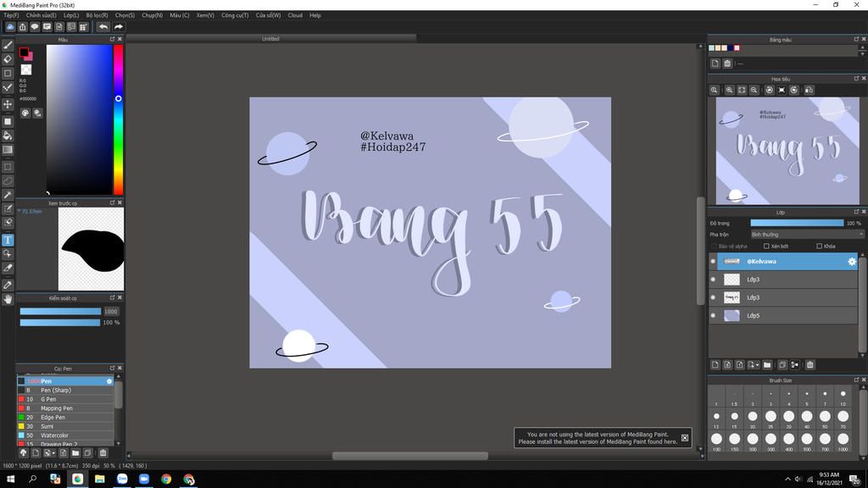Adjust brush size slider showing 1000
The image size is (868, 488).
(x=60, y=312)
